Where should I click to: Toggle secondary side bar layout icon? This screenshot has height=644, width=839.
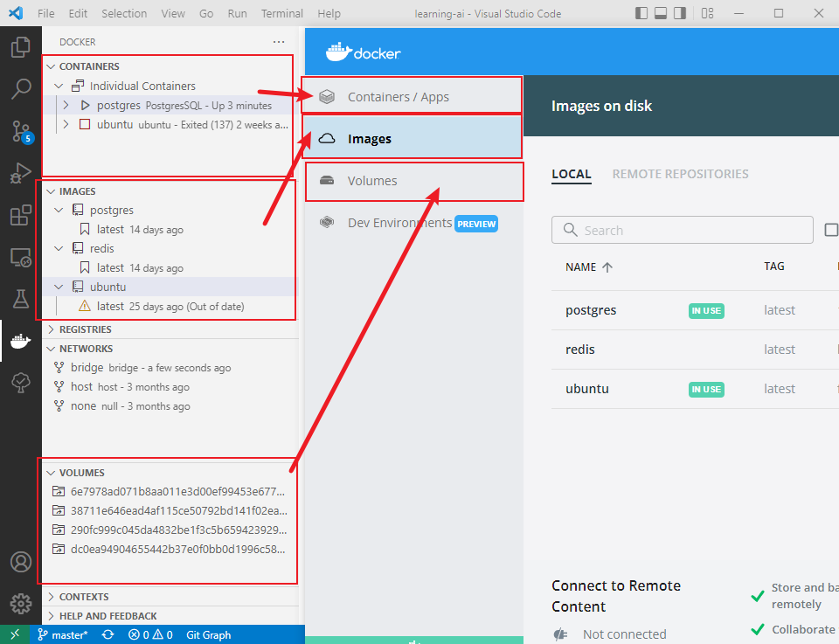pyautogui.click(x=680, y=13)
